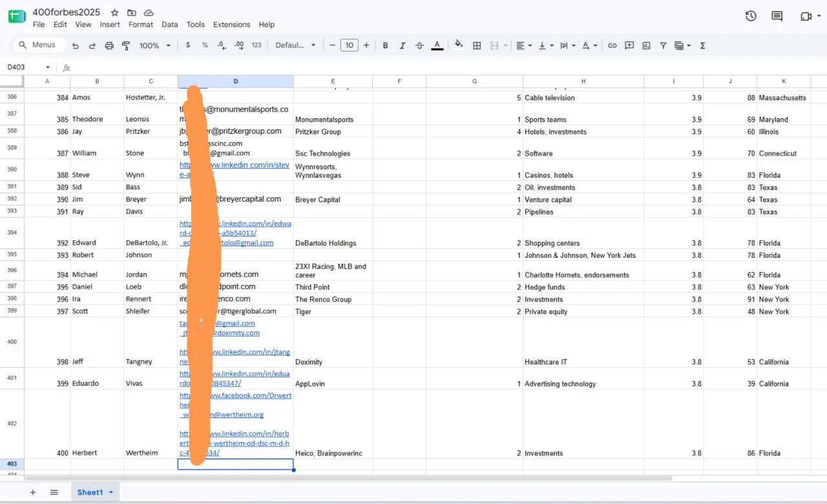Open the text color picker

pos(437,45)
